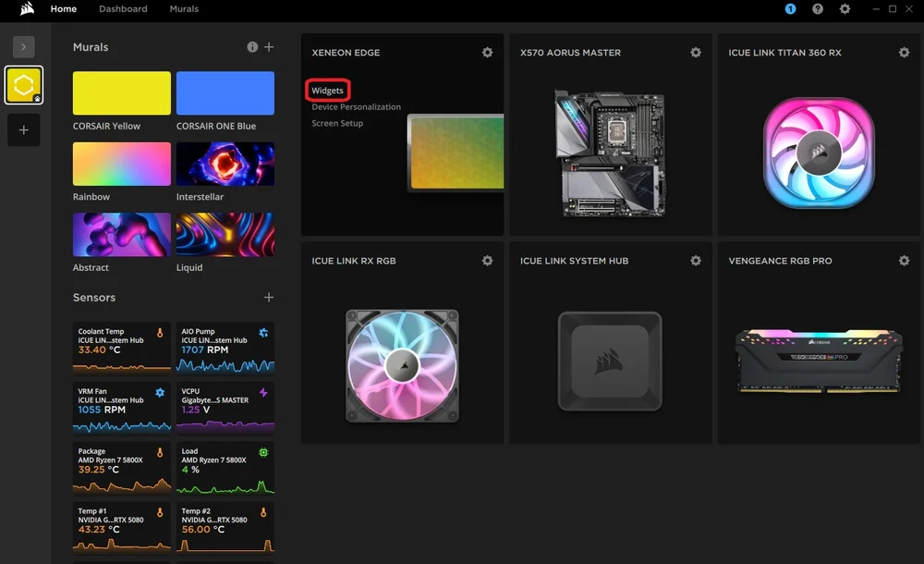Image resolution: width=924 pixels, height=564 pixels.
Task: Open the Coolant Temp sensor widget
Action: pyautogui.click(x=121, y=346)
